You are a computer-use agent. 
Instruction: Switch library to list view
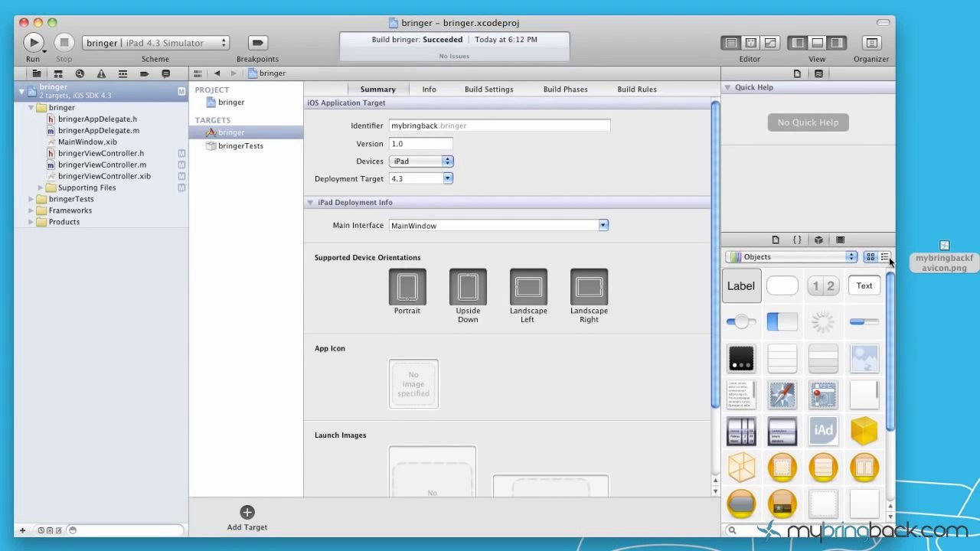pos(884,257)
